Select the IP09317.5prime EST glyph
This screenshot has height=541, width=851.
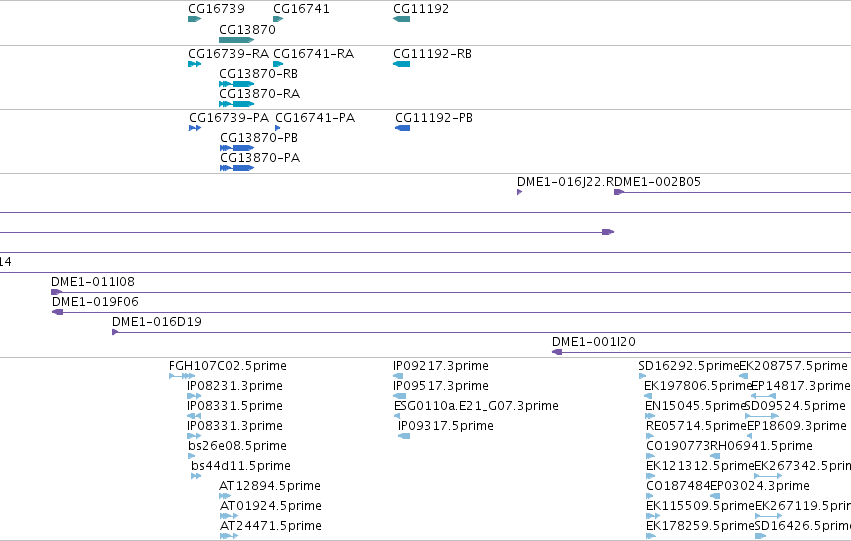pos(404,436)
